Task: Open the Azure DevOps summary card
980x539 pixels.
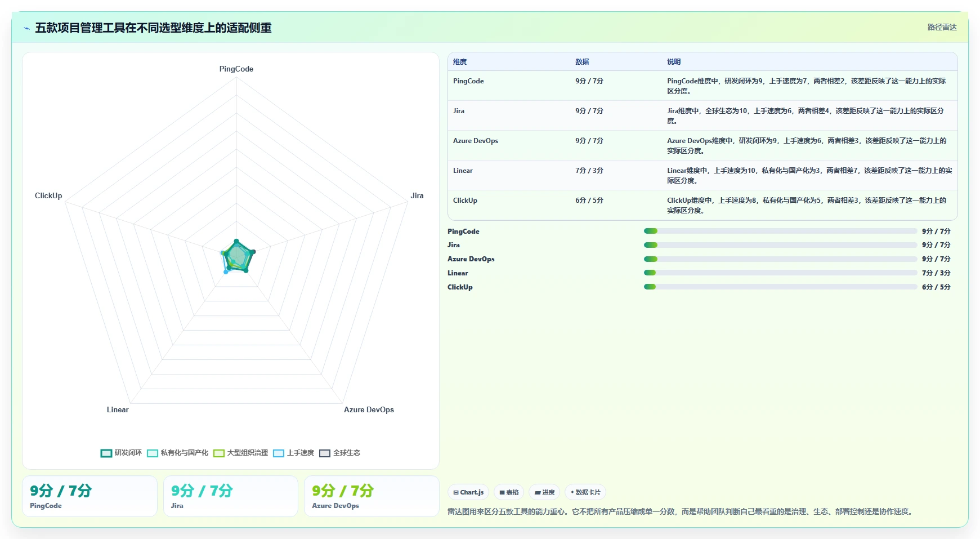Action: click(372, 496)
